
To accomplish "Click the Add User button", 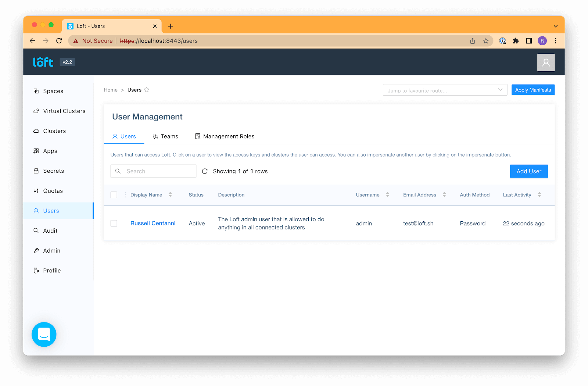I will click(528, 171).
